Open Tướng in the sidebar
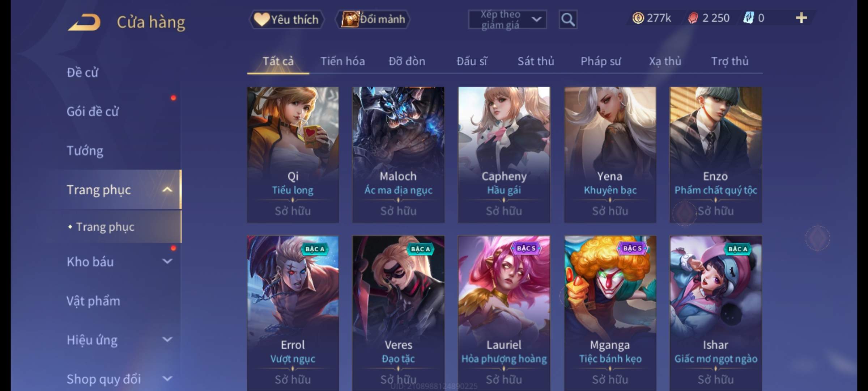This screenshot has height=391, width=868. [x=85, y=151]
